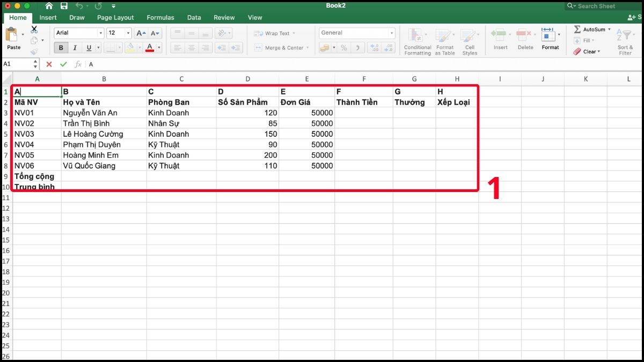The width and height of the screenshot is (644, 362).
Task: Click the Search Sheet field
Action: coord(604,6)
